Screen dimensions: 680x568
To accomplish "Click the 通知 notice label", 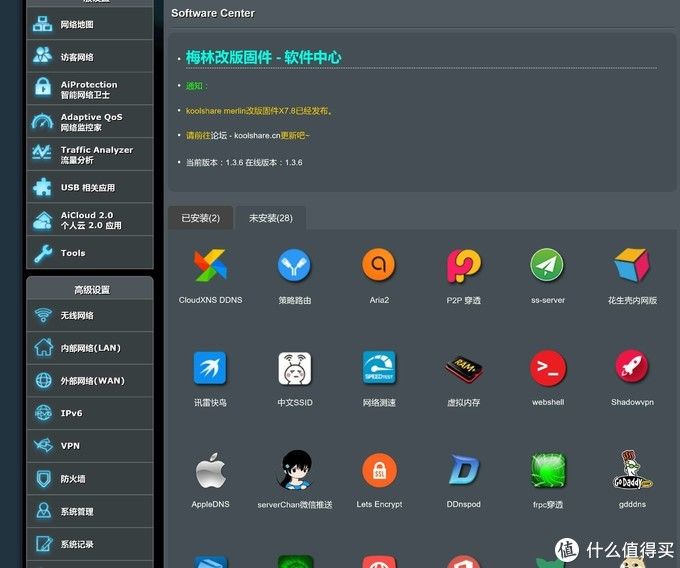I will pos(196,86).
